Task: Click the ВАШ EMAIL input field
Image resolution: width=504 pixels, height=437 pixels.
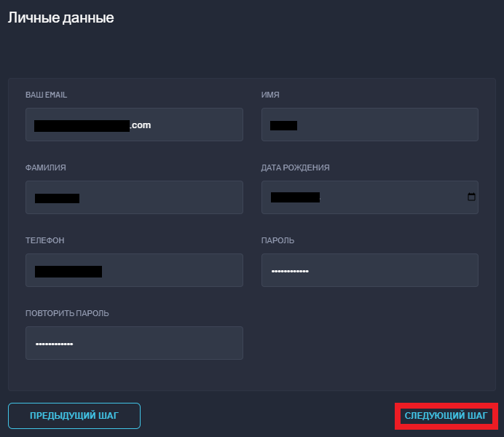Action: tap(134, 125)
